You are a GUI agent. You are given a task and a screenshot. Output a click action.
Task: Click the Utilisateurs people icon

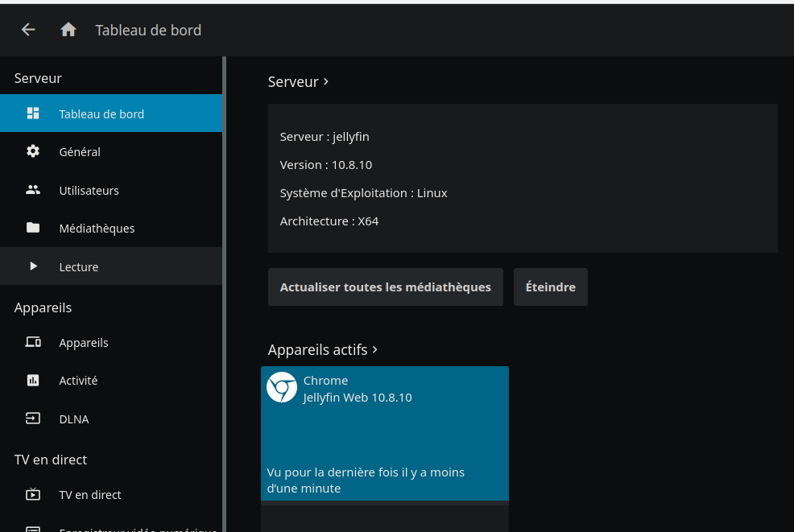(x=33, y=190)
